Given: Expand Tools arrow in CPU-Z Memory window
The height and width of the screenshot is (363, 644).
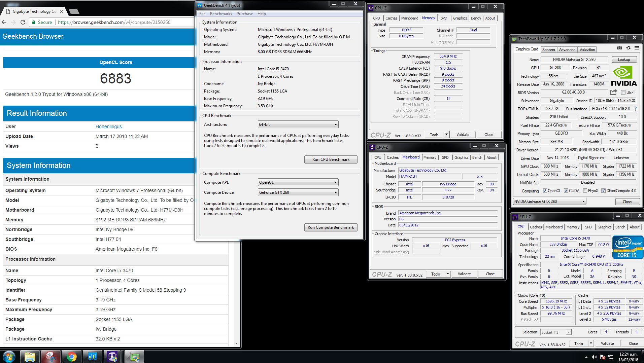Looking at the screenshot, I should (x=446, y=135).
